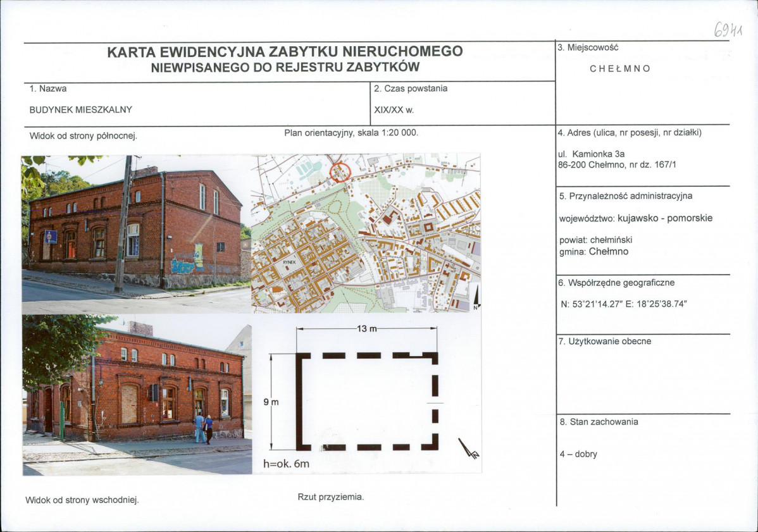Image resolution: width=758 pixels, height=532 pixels.
Task: Open the north view building photo
Action: pyautogui.click(x=136, y=234)
